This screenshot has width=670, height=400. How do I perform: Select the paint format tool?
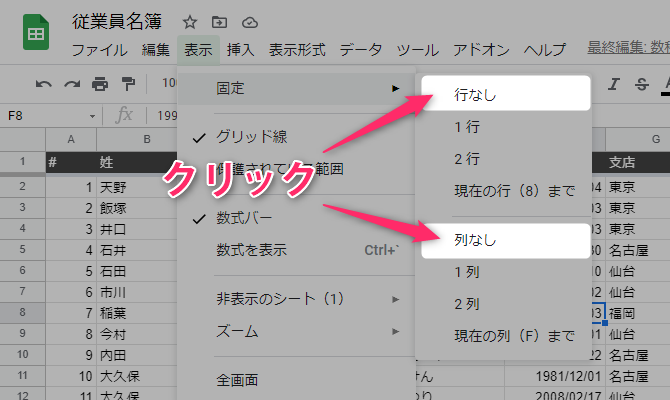(128, 84)
